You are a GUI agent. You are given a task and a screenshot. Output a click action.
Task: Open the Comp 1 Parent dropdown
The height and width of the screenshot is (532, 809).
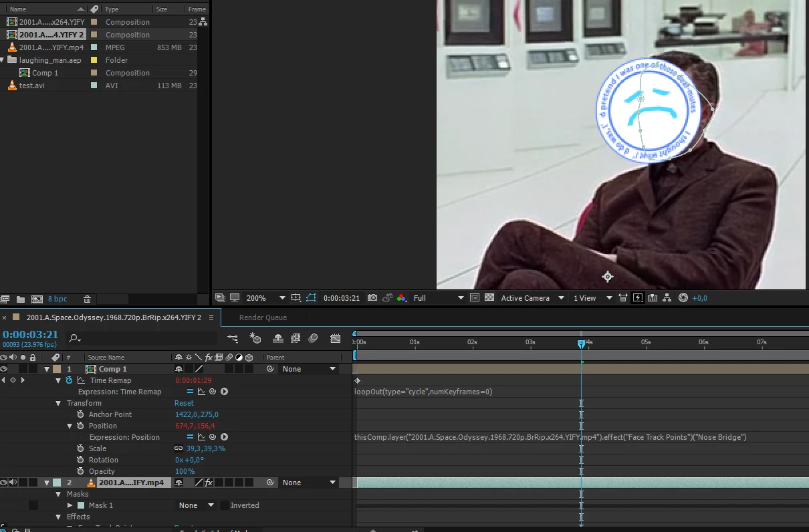tap(309, 369)
